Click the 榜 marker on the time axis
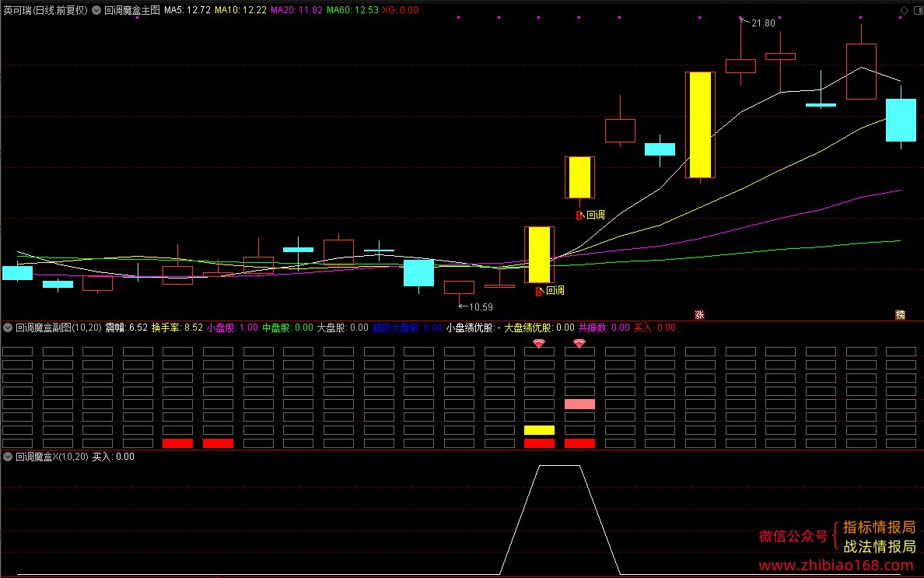Image resolution: width=924 pixels, height=578 pixels. (x=900, y=314)
